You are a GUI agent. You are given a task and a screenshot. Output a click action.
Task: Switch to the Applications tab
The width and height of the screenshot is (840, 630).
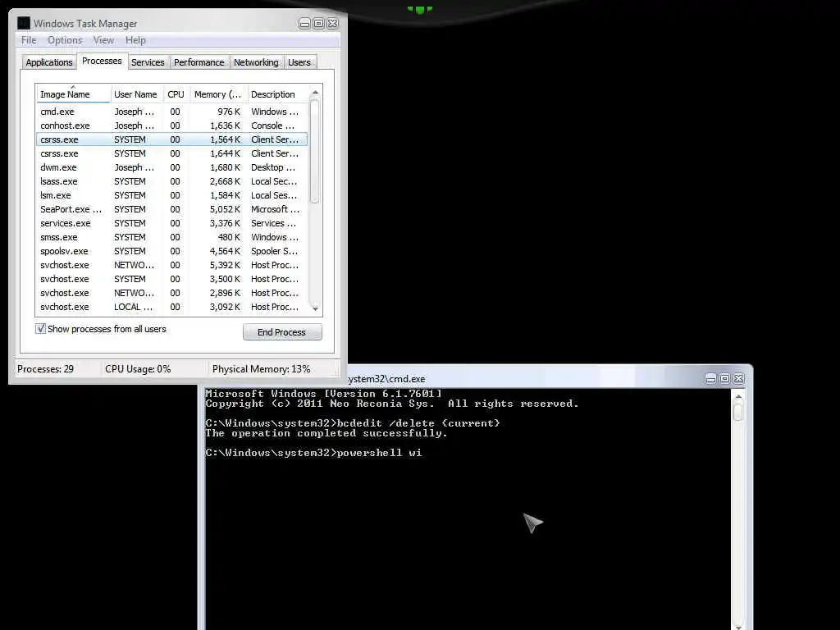point(48,62)
